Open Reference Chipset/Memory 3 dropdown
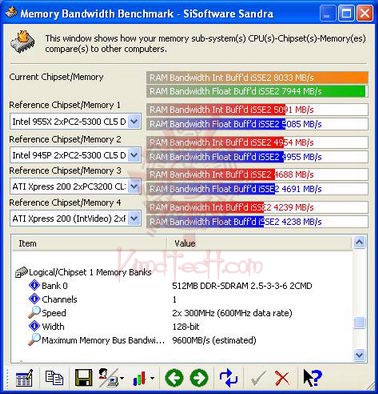The height and width of the screenshot is (394, 378). pyautogui.click(x=134, y=186)
